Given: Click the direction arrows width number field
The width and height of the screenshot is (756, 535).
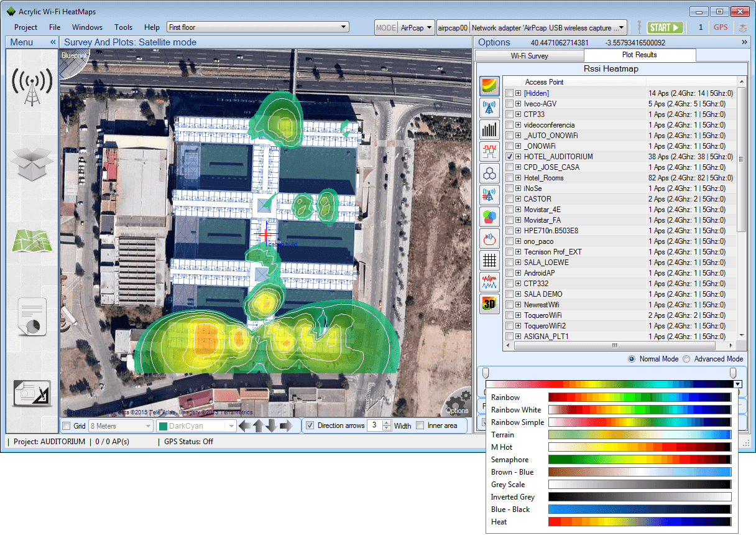Looking at the screenshot, I should click(x=374, y=426).
